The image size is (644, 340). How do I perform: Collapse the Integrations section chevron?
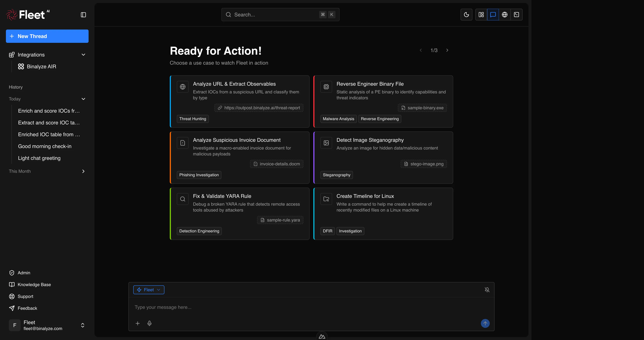tap(83, 54)
